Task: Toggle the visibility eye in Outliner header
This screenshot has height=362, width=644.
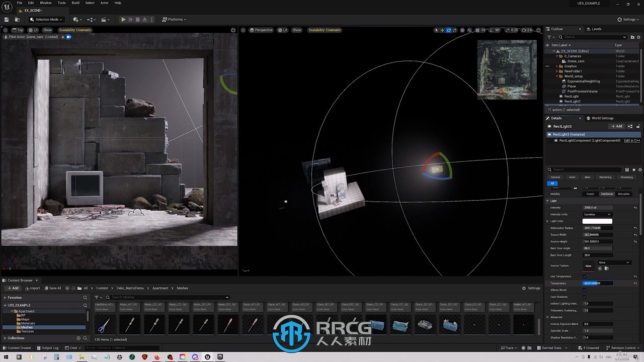Action: (x=547, y=45)
